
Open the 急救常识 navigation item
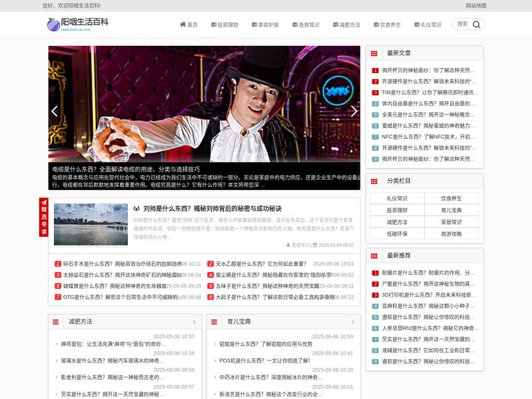(x=306, y=25)
